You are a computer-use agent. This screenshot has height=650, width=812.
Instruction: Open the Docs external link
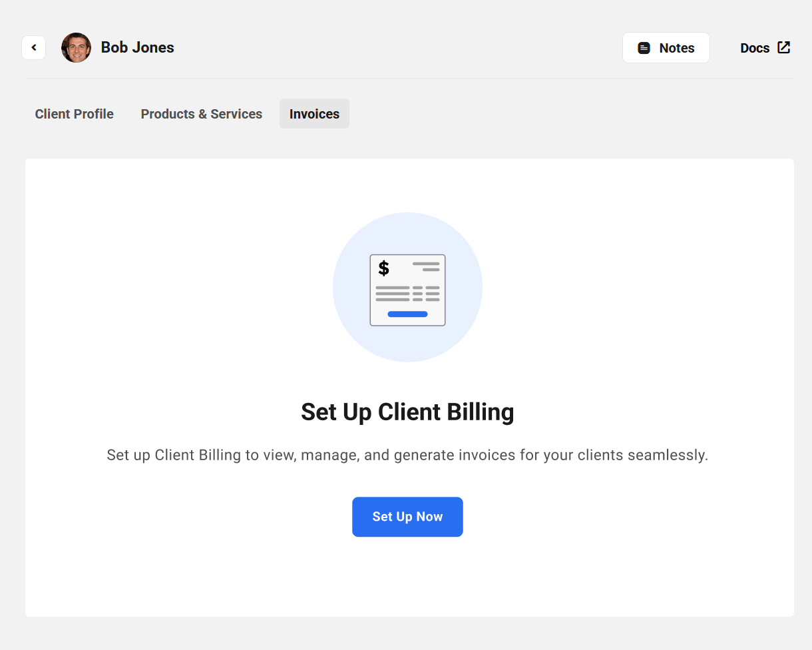click(x=765, y=48)
